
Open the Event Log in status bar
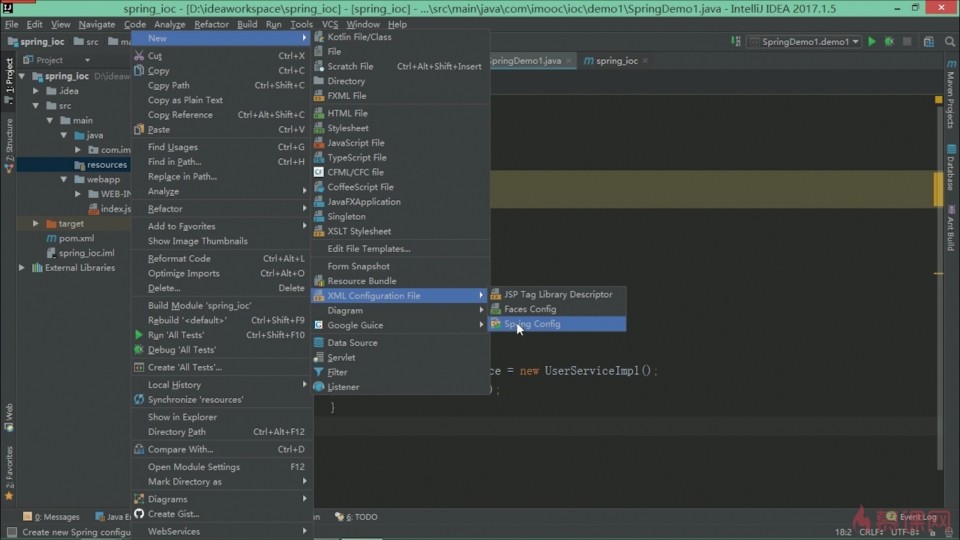(x=916, y=517)
